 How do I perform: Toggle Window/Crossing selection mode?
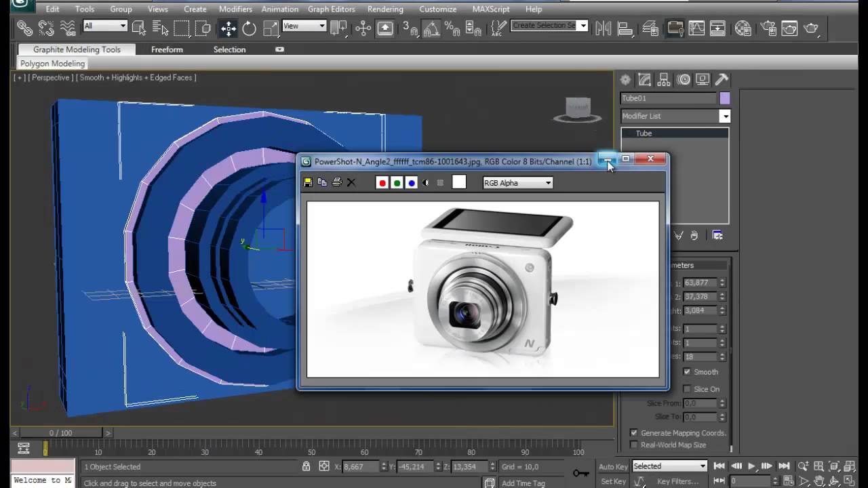pyautogui.click(x=203, y=28)
